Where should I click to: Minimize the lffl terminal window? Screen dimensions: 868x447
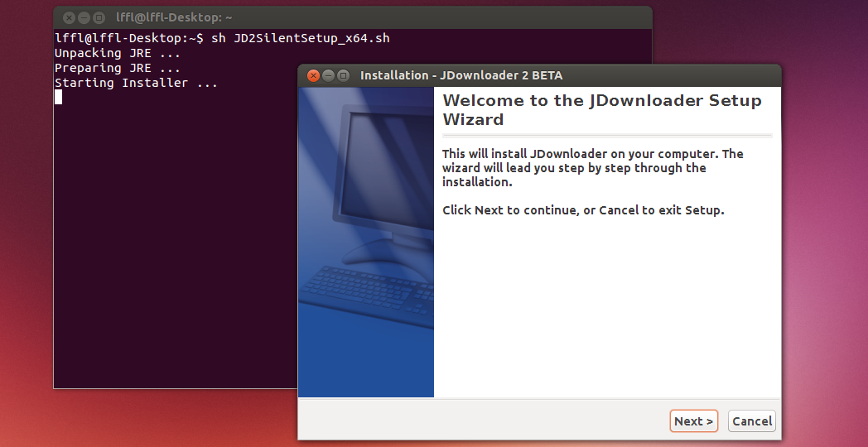tap(84, 17)
